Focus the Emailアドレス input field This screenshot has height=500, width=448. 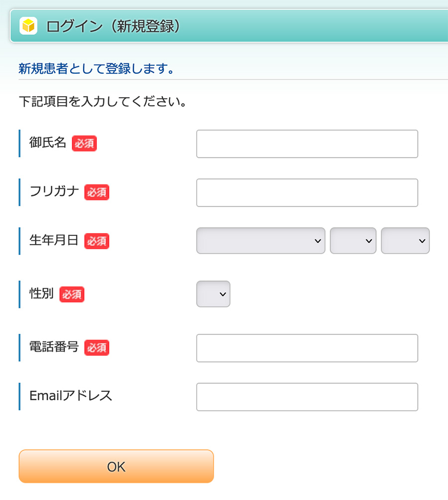[307, 397]
